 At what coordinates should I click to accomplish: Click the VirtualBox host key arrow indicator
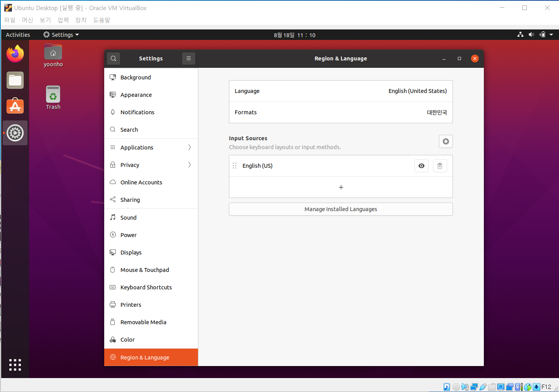[537, 387]
